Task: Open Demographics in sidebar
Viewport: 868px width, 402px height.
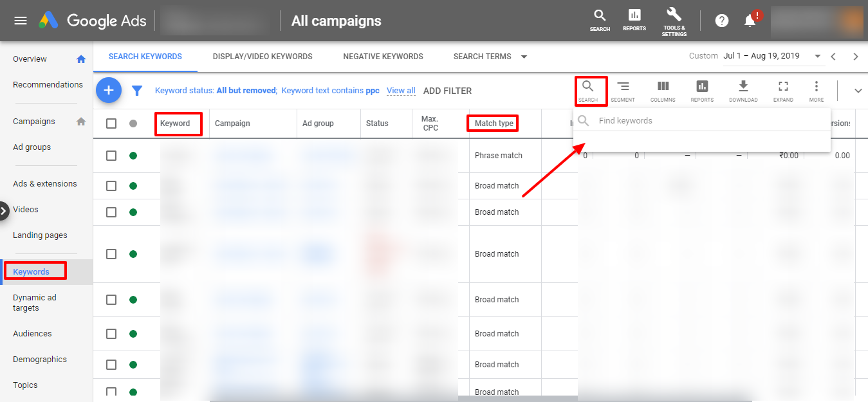Action: [x=40, y=360]
